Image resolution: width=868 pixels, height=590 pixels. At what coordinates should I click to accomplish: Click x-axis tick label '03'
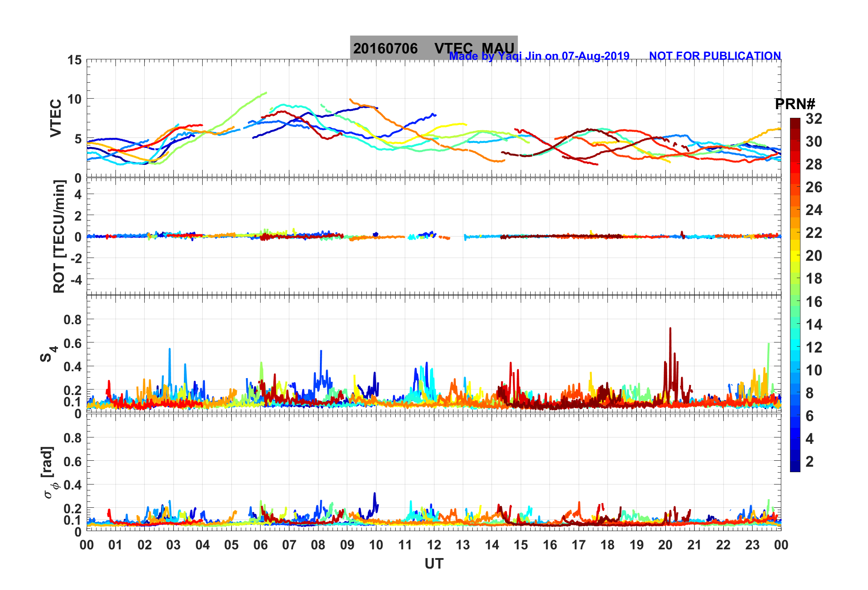[173, 545]
